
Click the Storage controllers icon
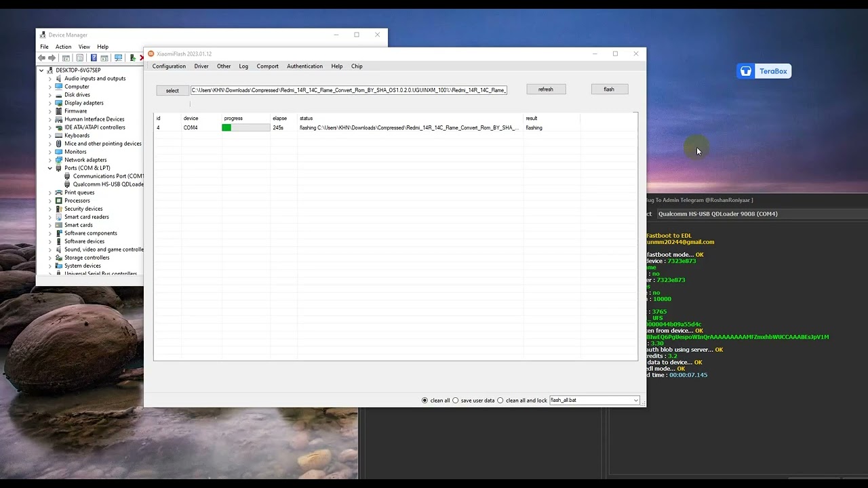pyautogui.click(x=59, y=258)
